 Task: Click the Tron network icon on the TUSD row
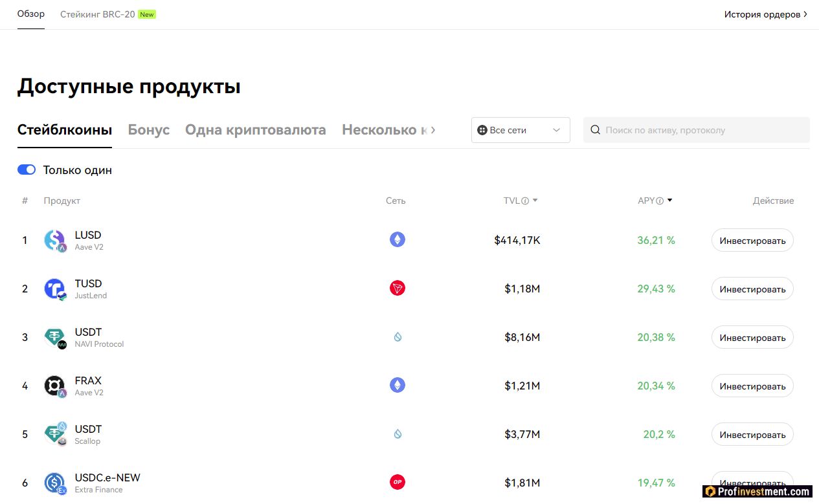click(x=397, y=289)
